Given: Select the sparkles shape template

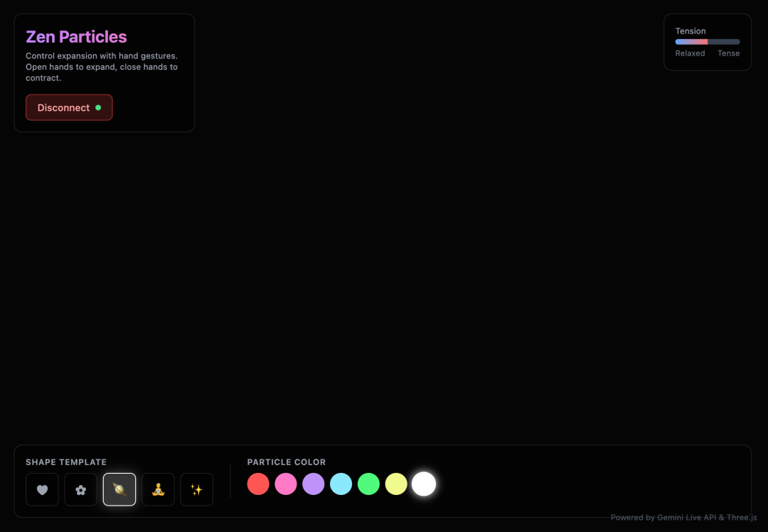Looking at the screenshot, I should pos(196,489).
